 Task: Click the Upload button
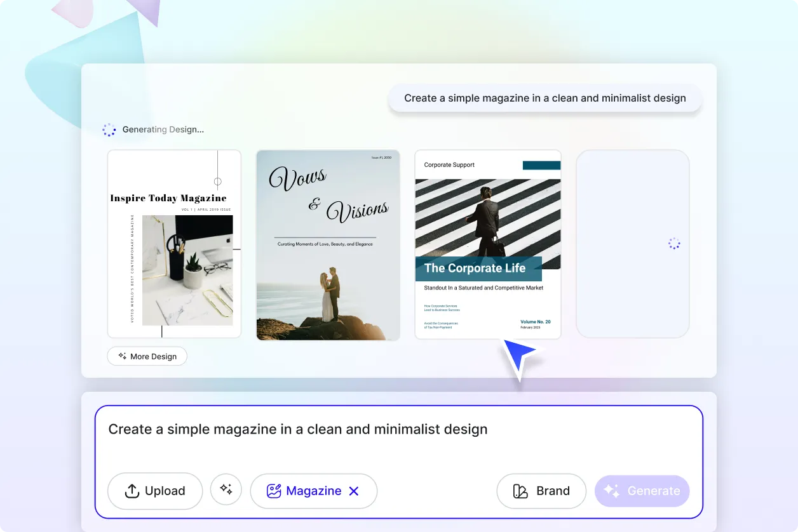(155, 491)
